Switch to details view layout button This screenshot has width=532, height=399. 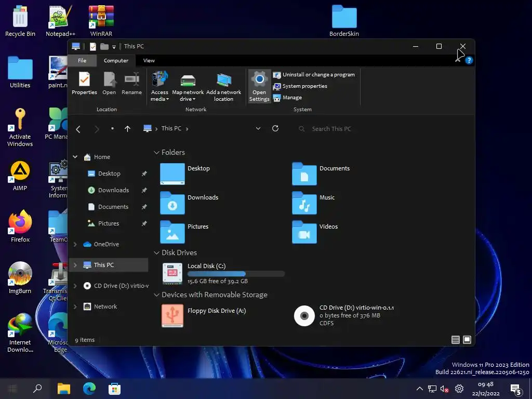click(x=456, y=340)
